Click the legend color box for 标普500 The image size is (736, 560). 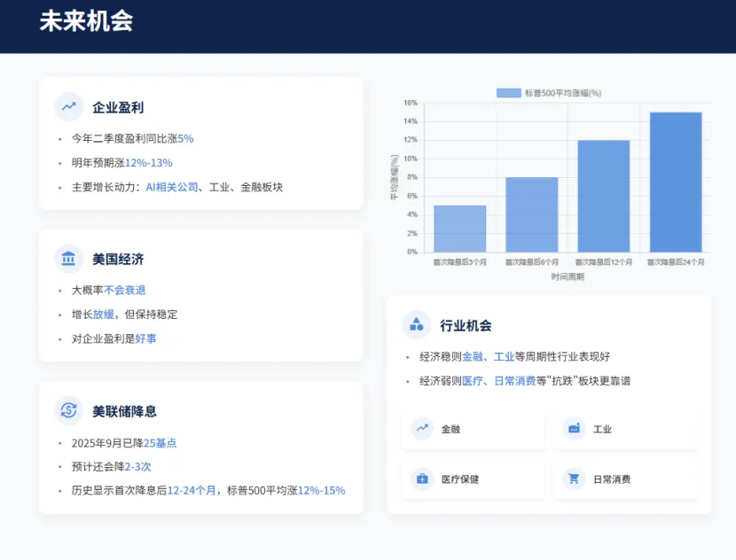tap(508, 93)
